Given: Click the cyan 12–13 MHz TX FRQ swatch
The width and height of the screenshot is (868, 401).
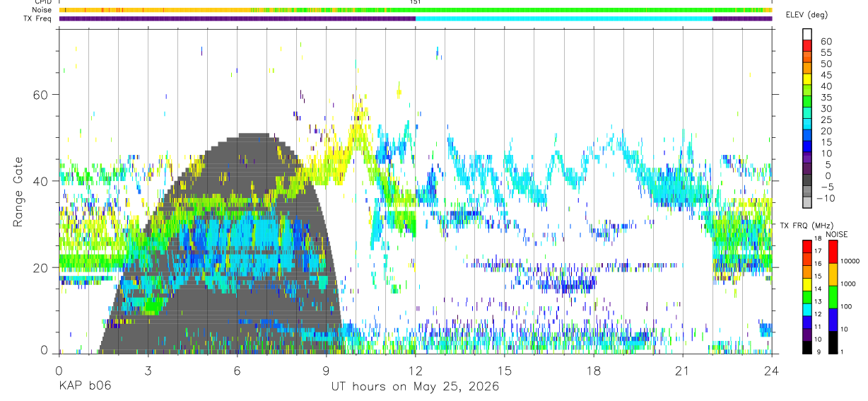Looking at the screenshot, I should click(x=807, y=310).
